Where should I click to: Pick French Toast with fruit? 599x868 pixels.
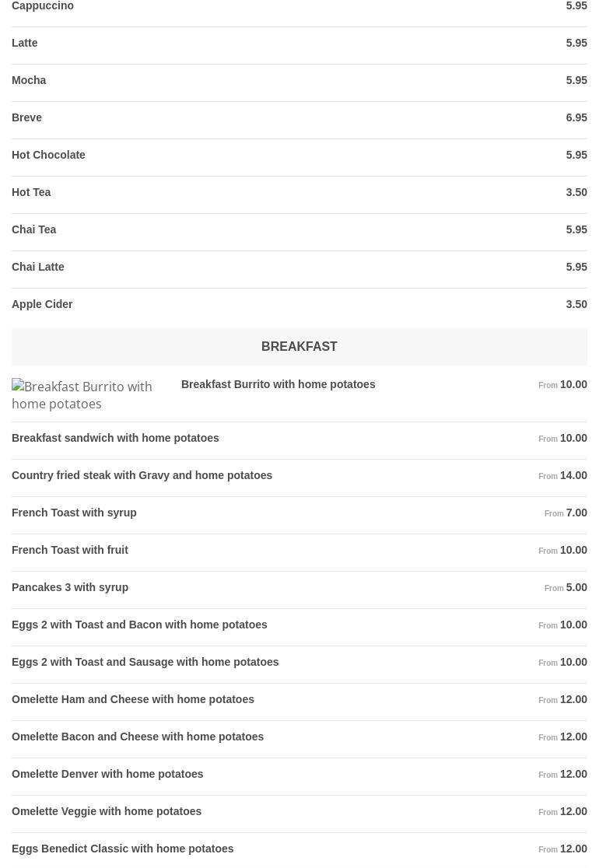click(70, 550)
